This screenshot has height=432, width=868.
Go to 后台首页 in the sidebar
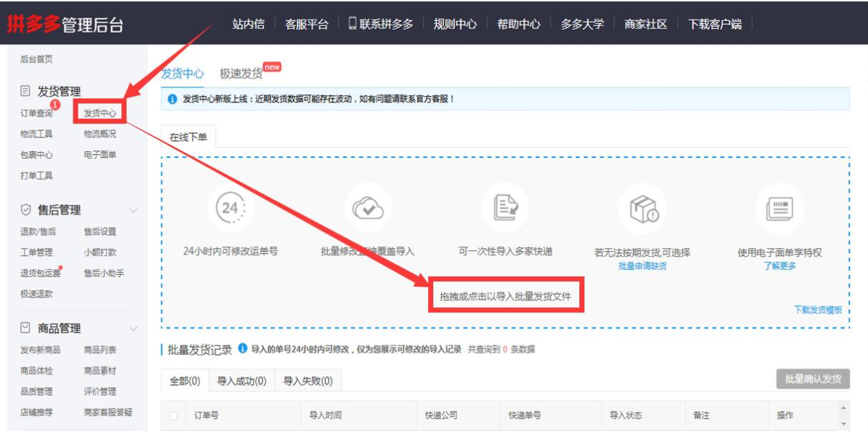point(36,59)
